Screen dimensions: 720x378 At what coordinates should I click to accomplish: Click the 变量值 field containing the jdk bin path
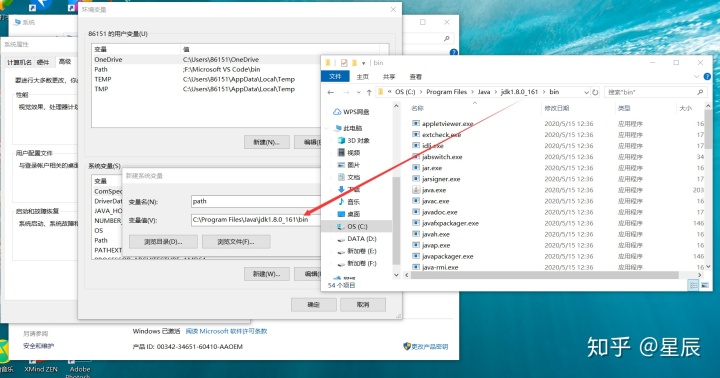[x=256, y=220]
